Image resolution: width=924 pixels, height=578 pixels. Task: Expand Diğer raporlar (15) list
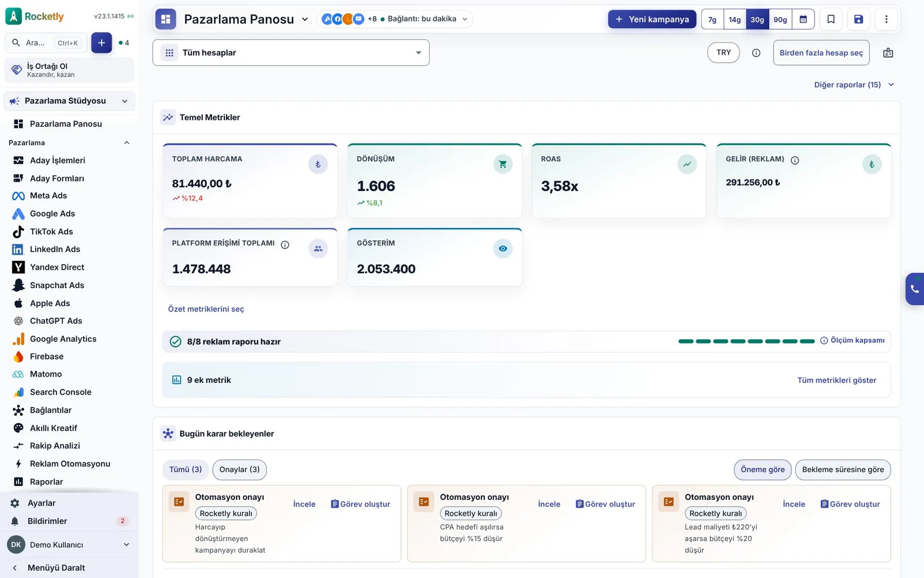tap(854, 85)
